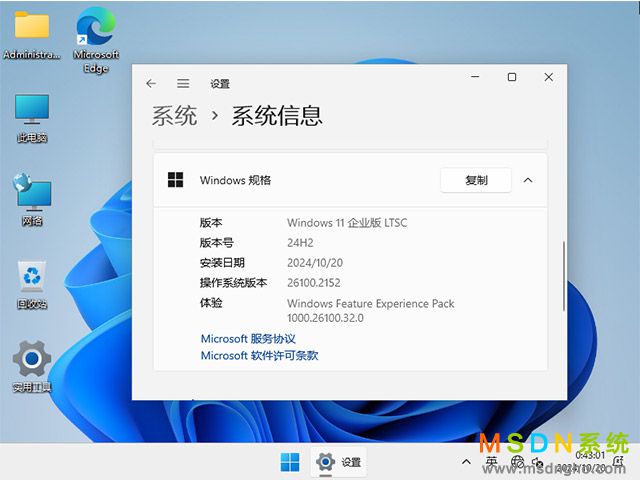
Task: Open the network globe tray icon
Action: click(517, 462)
